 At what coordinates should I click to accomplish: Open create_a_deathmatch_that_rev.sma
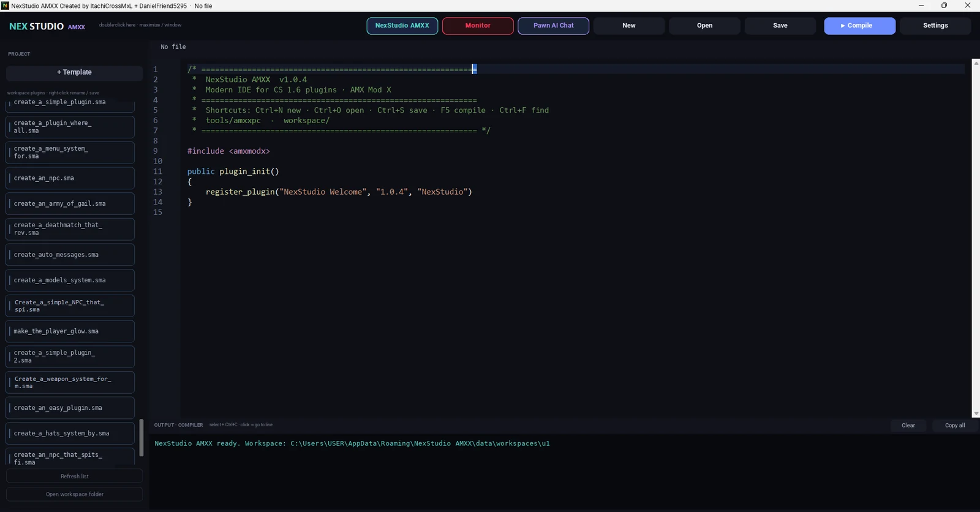(70, 229)
